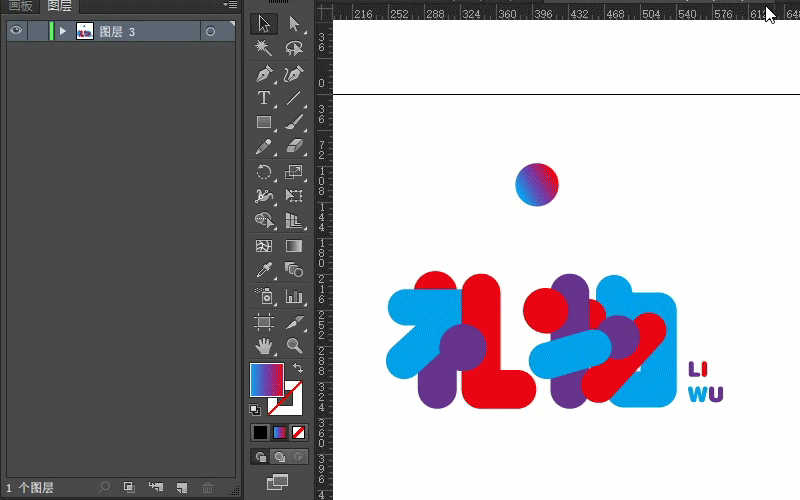
Task: Select the Zoom magnifier tool
Action: pyautogui.click(x=294, y=346)
